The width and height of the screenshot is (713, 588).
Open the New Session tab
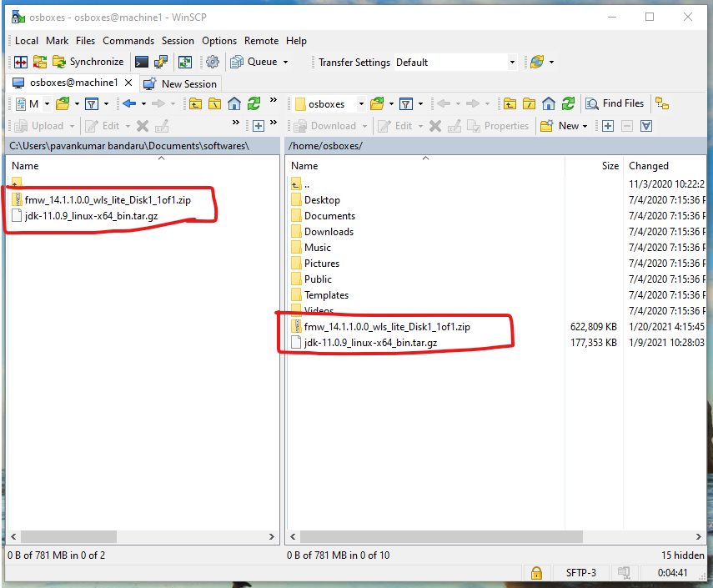tap(180, 83)
